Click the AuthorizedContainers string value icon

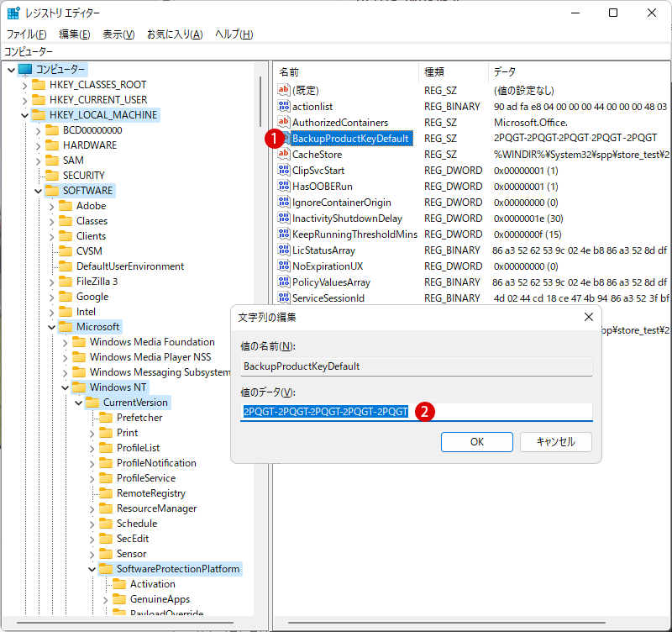284,122
